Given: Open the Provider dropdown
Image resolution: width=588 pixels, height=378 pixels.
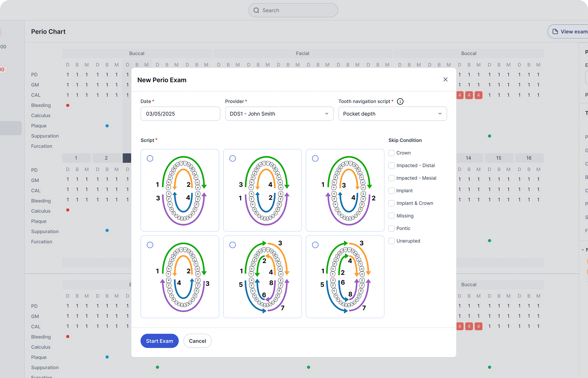Looking at the screenshot, I should [x=279, y=114].
